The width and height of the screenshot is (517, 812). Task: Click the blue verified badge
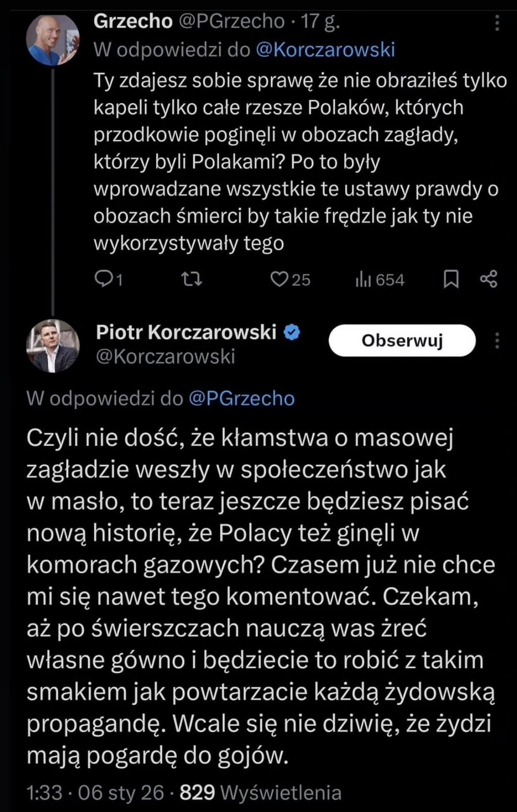(x=292, y=333)
